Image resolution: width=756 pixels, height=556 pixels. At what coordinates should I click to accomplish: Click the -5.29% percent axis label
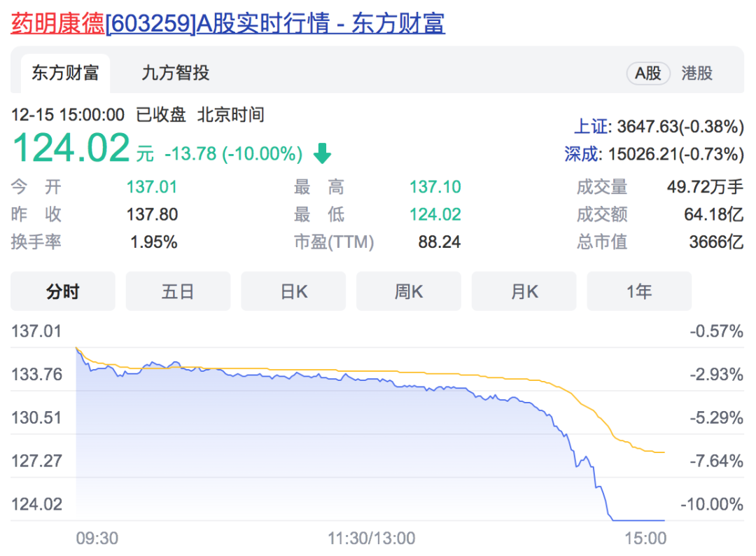[717, 417]
